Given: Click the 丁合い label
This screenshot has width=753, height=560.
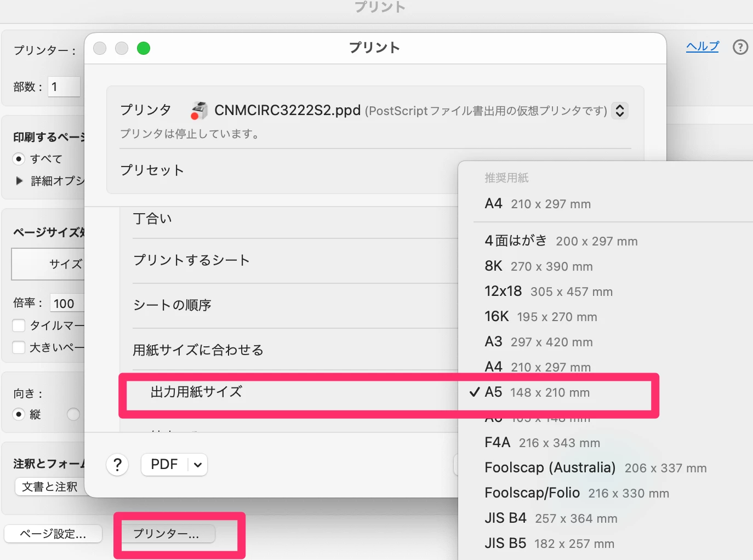Looking at the screenshot, I should coord(152,219).
